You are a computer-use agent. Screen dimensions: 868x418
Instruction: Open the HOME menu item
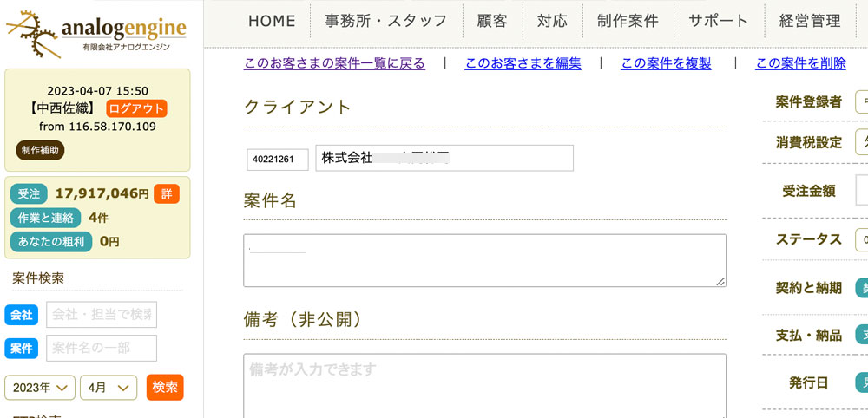(272, 21)
